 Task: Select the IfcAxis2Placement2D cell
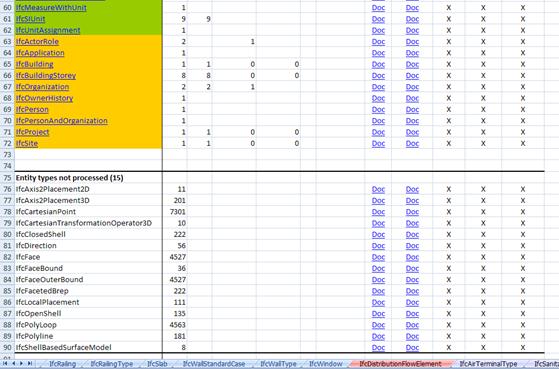pyautogui.click(x=88, y=189)
